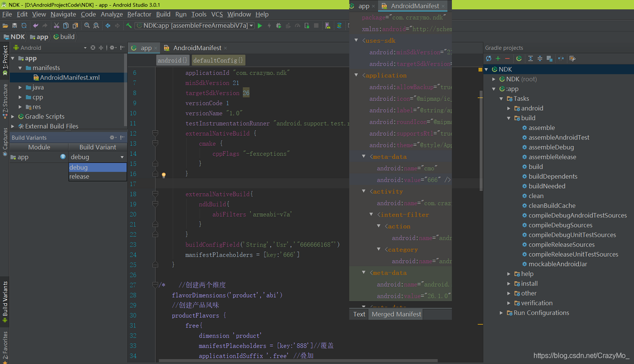This screenshot has height=364, width=634.
Task: Click the Debug bug icon
Action: pos(278,26)
